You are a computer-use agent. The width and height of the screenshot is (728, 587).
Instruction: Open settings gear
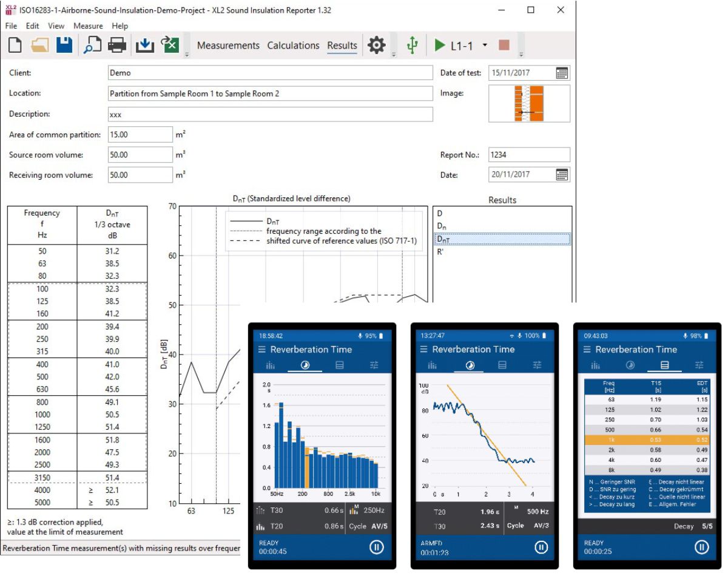(x=377, y=46)
